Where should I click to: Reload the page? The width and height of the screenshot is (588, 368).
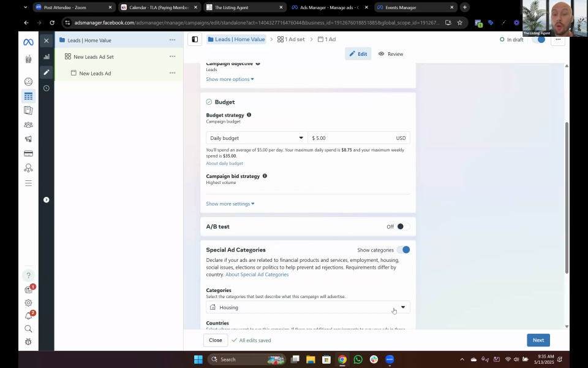(52, 23)
